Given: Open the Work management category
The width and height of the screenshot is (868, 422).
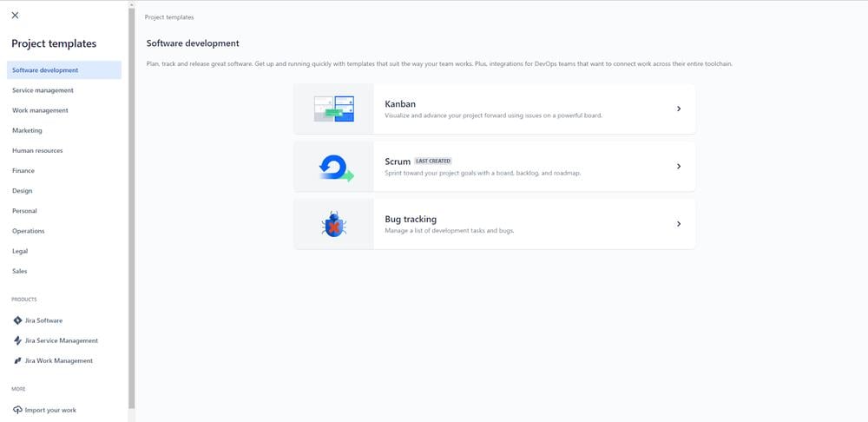Looking at the screenshot, I should (40, 110).
